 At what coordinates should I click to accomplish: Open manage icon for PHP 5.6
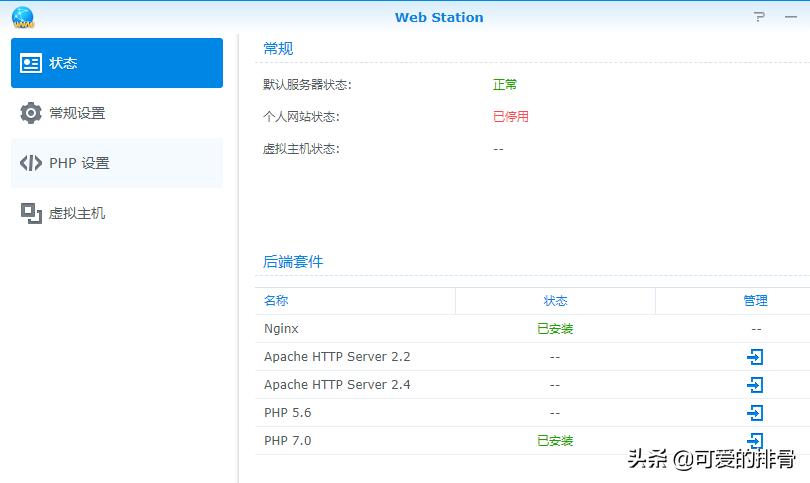click(x=755, y=412)
